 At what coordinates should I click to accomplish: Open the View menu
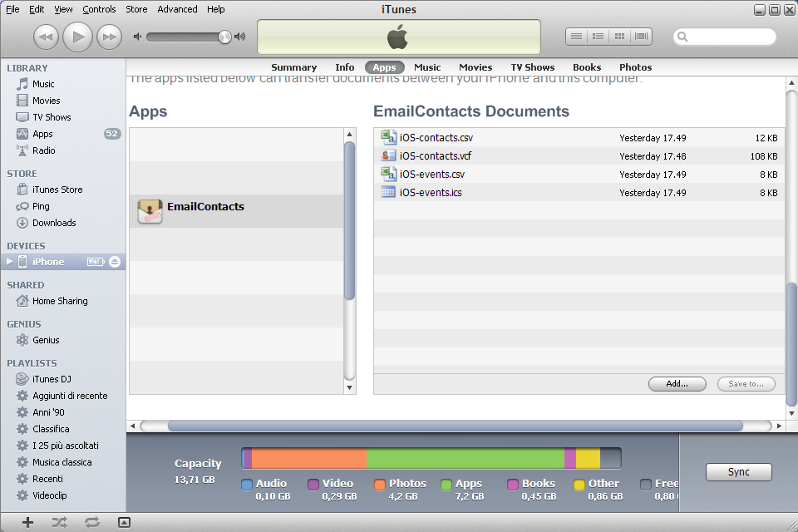click(x=63, y=9)
